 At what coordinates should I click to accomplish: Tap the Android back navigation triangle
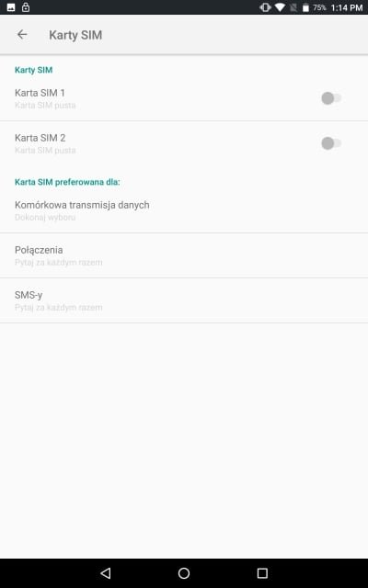pyautogui.click(x=106, y=572)
